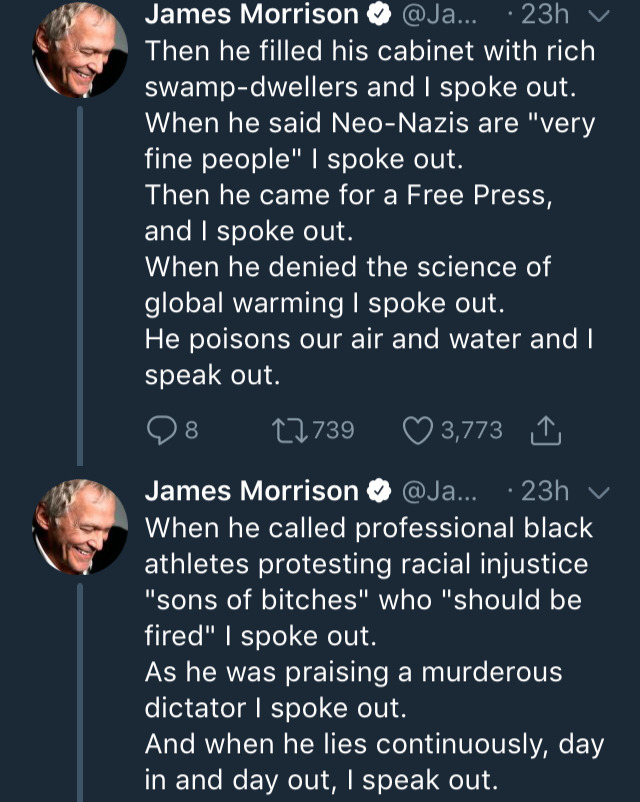Open the 23h timestamp of the top tweet
This screenshot has width=640, height=802.
pos(547,15)
